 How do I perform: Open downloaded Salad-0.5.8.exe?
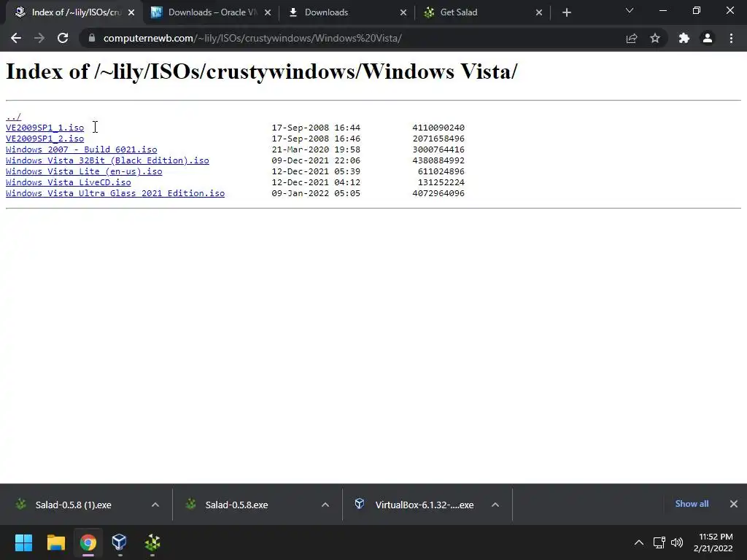(237, 505)
